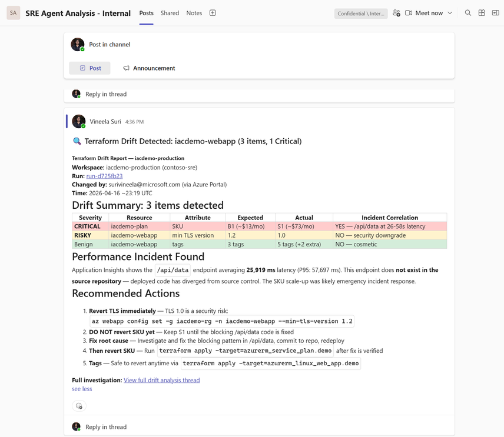504x437 pixels.
Task: Click the NO — security downgrade cell
Action: (x=390, y=235)
